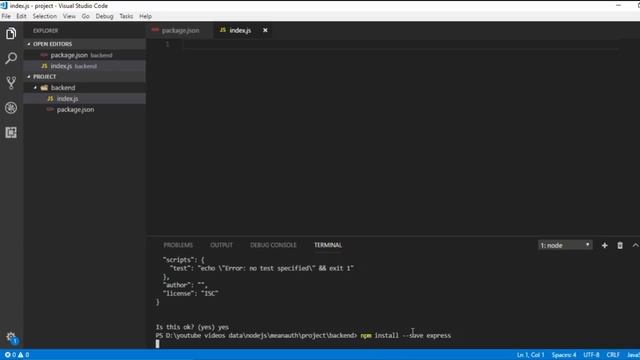Click the Ln 1, Col 1 status entry

pyautogui.click(x=530, y=355)
